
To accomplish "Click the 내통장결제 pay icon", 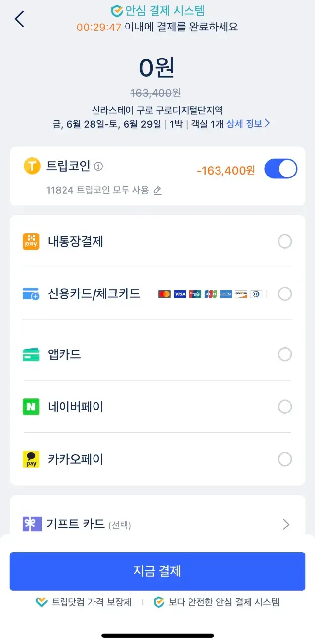I will (x=31, y=241).
